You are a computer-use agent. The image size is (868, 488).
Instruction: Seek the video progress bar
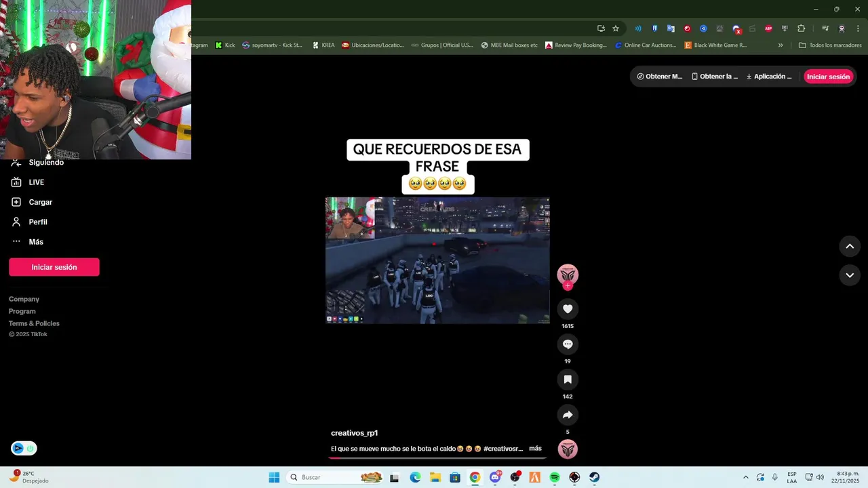(x=437, y=458)
